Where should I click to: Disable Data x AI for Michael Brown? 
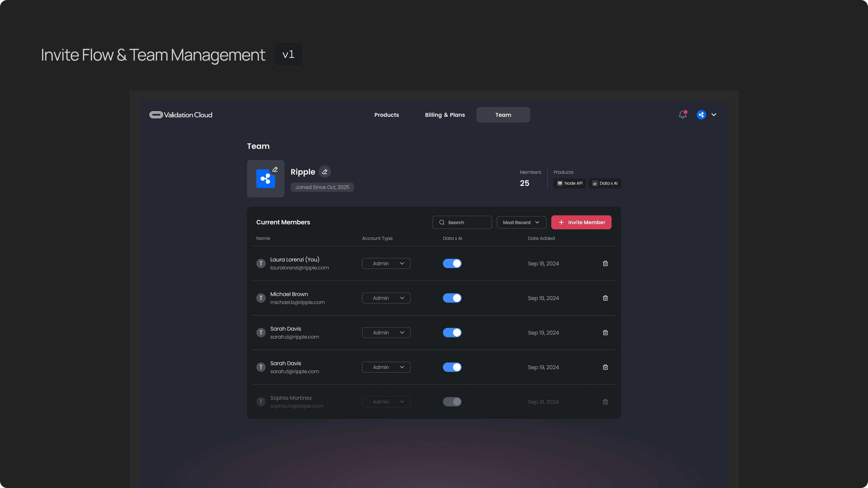pyautogui.click(x=452, y=298)
